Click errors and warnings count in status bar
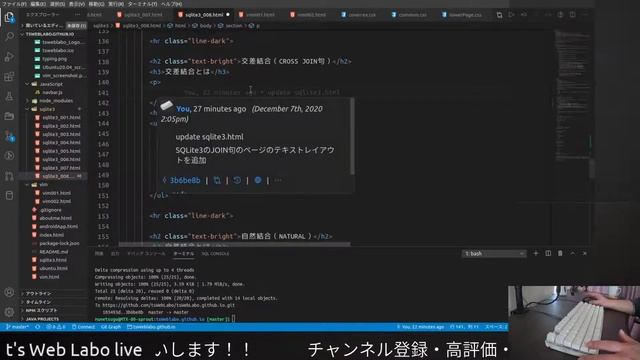Viewport: 640px width, 360px height. (56, 327)
